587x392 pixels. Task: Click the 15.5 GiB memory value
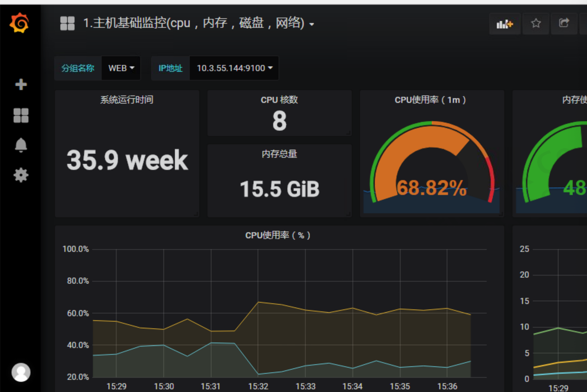coord(280,189)
